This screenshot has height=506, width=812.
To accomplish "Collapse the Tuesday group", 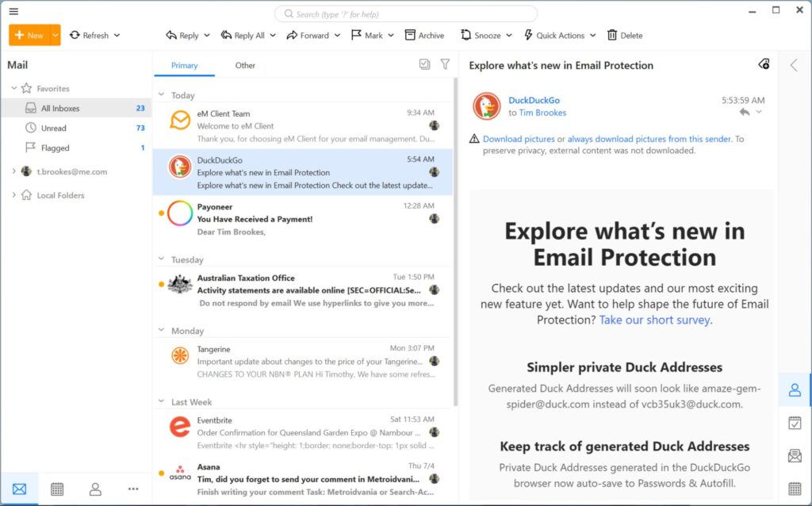I will [x=162, y=259].
